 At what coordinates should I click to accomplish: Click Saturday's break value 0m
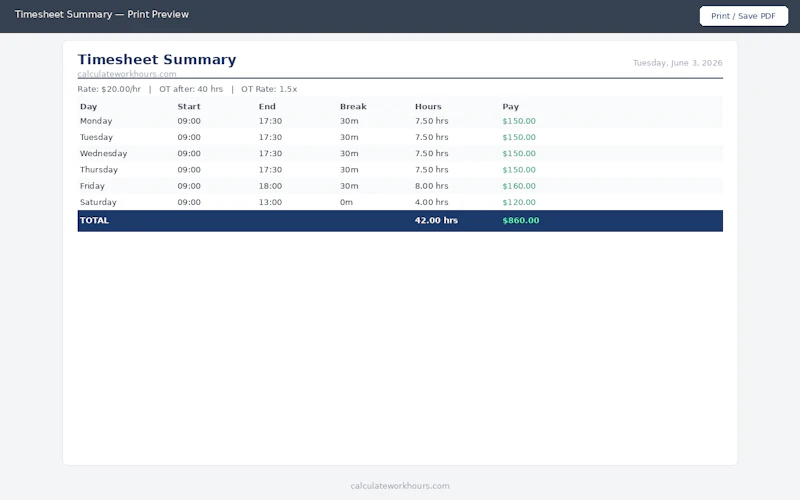346,202
